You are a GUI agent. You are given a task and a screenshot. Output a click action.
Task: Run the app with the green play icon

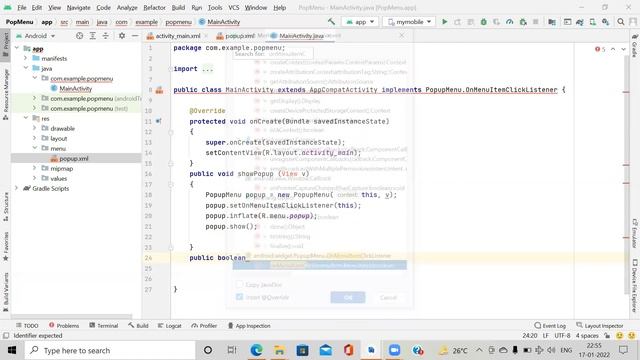coord(444,22)
